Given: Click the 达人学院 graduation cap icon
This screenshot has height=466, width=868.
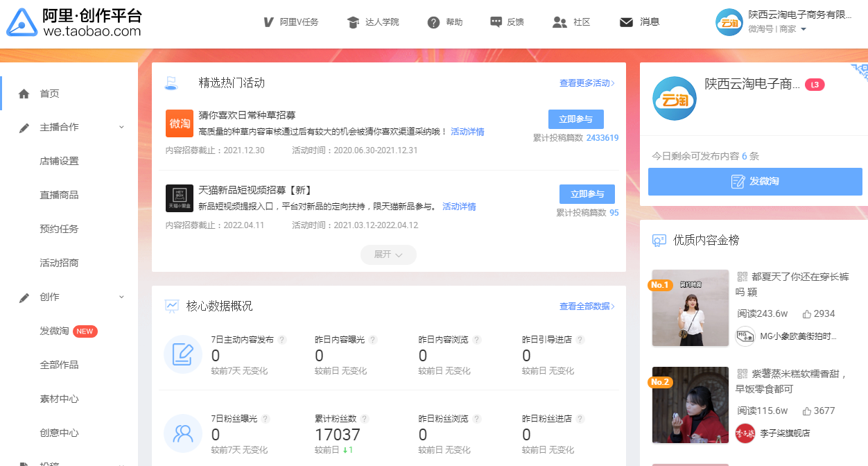Looking at the screenshot, I should 353,22.
